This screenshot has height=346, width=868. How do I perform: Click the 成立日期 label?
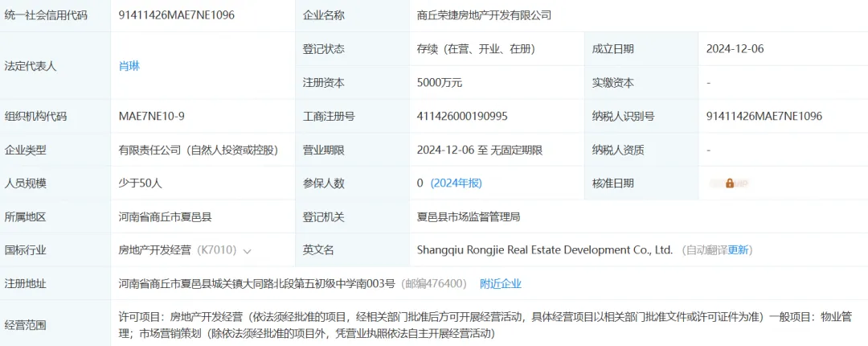coord(612,49)
